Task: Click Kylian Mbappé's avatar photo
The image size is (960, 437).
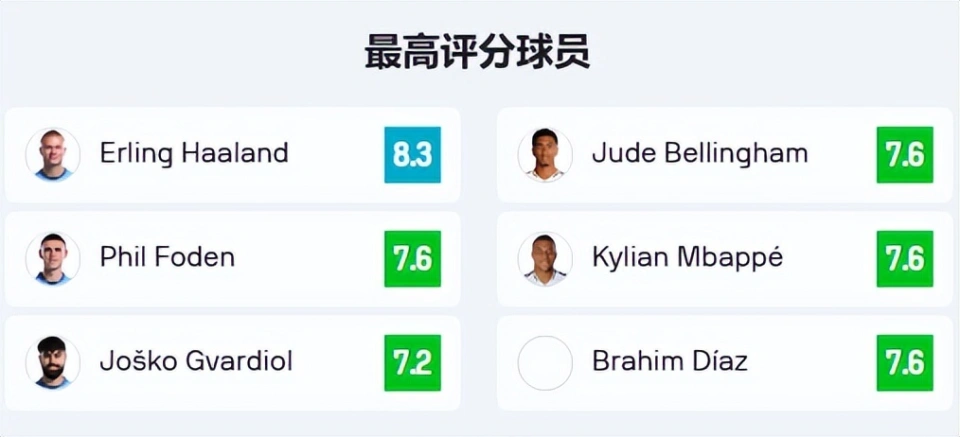Action: click(x=545, y=259)
